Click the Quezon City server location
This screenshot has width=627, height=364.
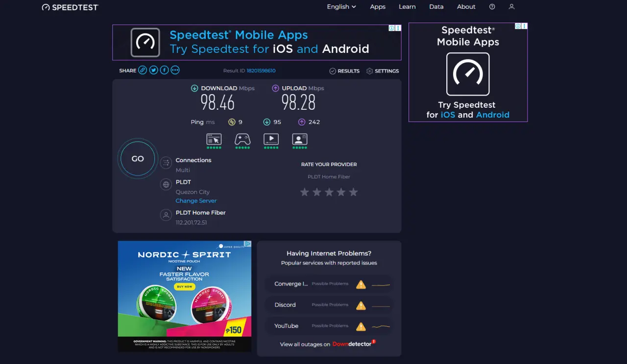tap(193, 192)
